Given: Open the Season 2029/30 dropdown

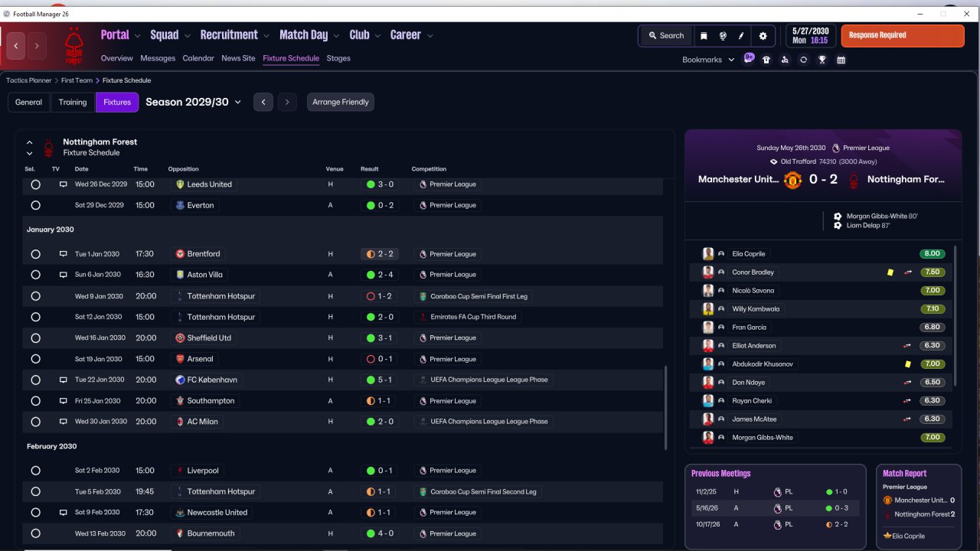Looking at the screenshot, I should click(194, 102).
